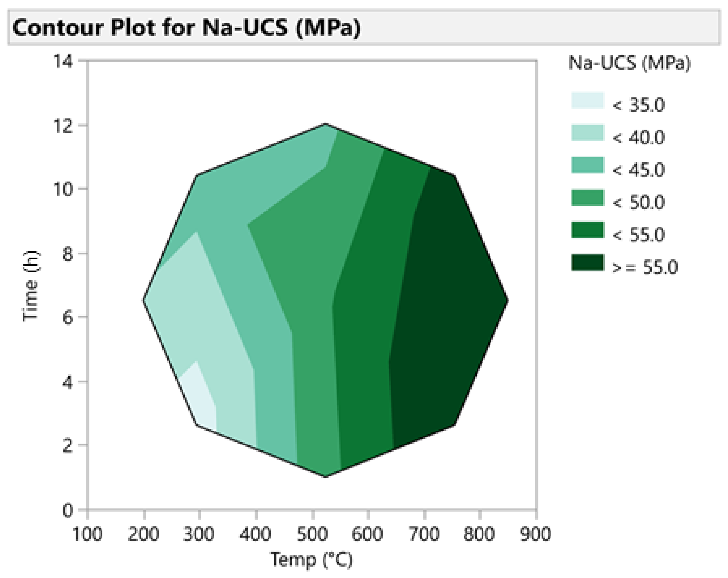Image resolution: width=728 pixels, height=578 pixels.
Task: Click the '< 35.0' legend color swatch
Action: [x=587, y=100]
